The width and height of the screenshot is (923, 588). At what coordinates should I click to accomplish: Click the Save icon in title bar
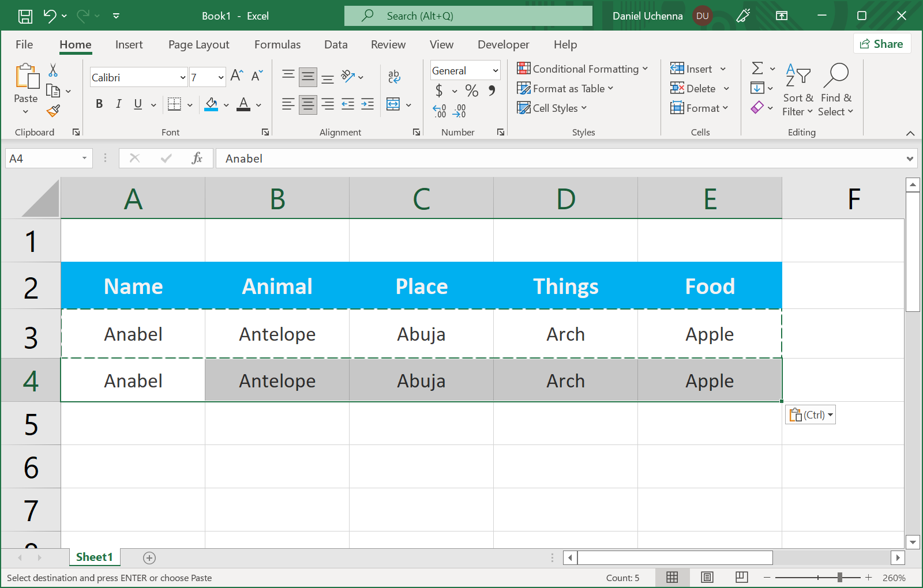[25, 16]
